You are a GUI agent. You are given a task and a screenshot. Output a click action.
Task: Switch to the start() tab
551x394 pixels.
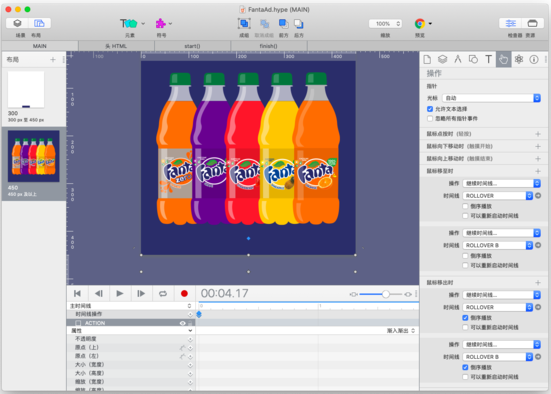tap(192, 46)
